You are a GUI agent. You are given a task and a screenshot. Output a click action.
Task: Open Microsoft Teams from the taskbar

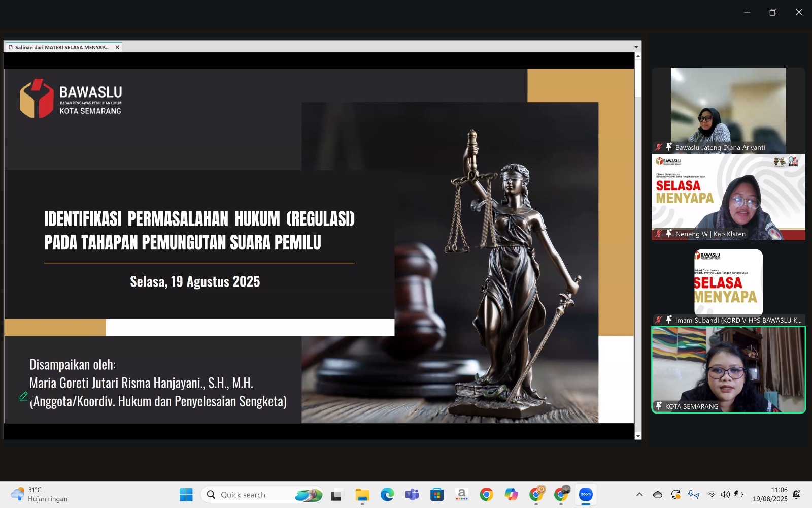coord(412,494)
